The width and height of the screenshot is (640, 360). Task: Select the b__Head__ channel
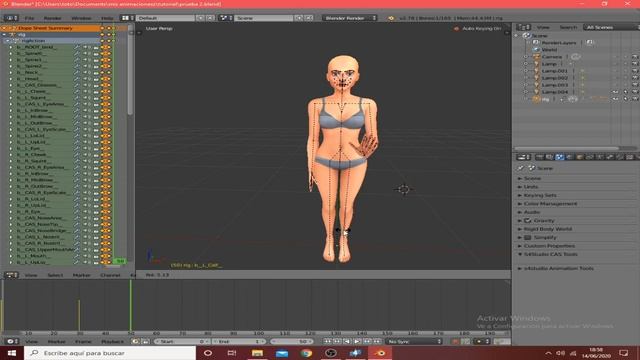pyautogui.click(x=28, y=79)
